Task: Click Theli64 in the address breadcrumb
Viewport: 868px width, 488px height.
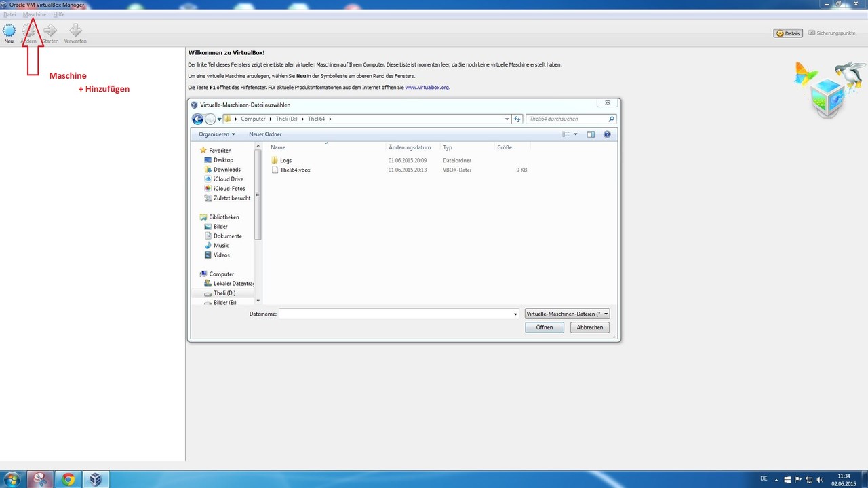Action: click(317, 119)
